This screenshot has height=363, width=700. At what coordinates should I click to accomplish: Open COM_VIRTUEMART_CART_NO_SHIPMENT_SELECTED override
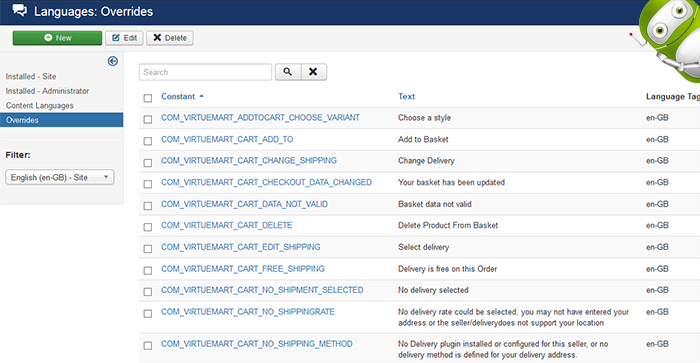click(x=262, y=290)
